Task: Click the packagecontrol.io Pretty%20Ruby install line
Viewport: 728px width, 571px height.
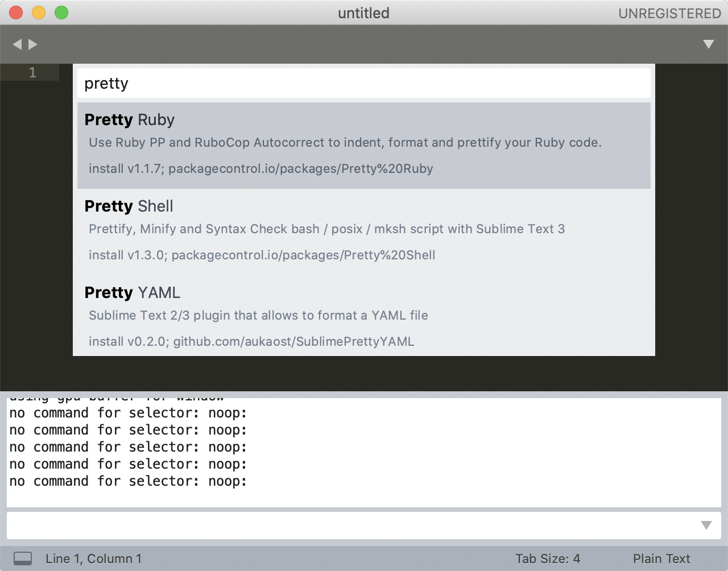Action: (261, 169)
